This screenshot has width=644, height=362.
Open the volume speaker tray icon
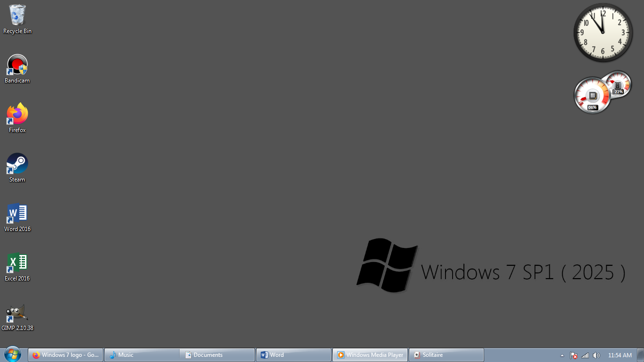click(596, 355)
